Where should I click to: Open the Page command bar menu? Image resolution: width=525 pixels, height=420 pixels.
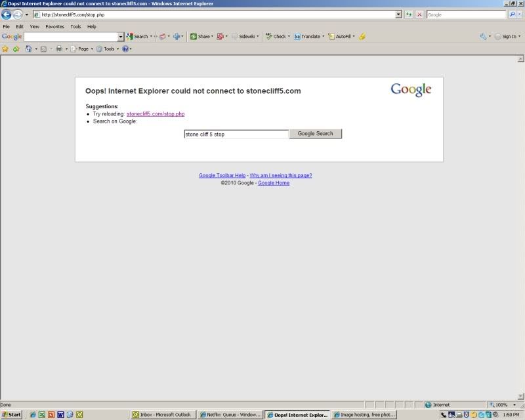pyautogui.click(x=81, y=49)
